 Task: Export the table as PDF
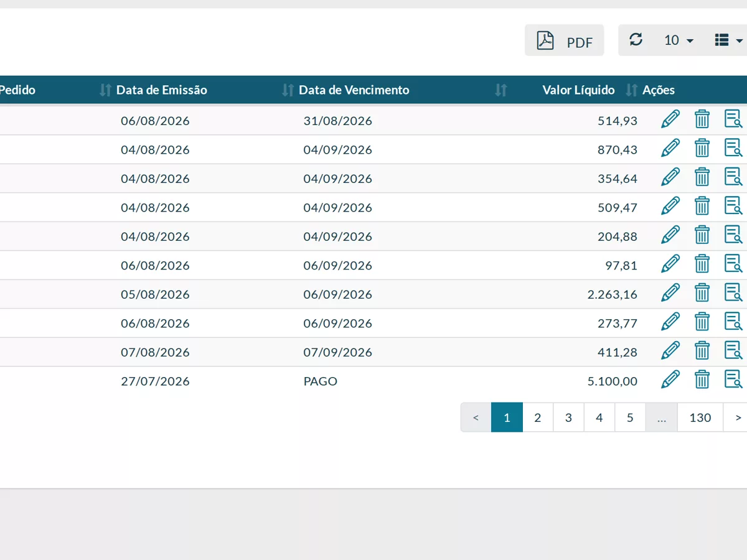(x=564, y=40)
